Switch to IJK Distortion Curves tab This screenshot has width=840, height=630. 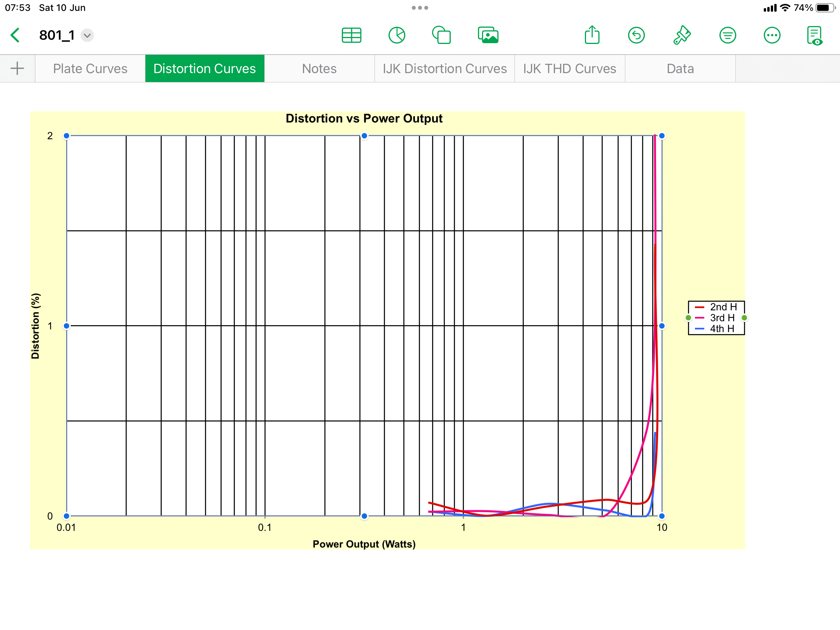coord(444,68)
